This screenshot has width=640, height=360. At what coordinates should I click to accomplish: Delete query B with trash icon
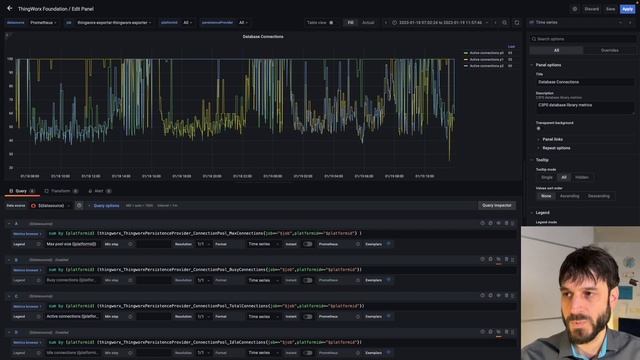(506, 259)
